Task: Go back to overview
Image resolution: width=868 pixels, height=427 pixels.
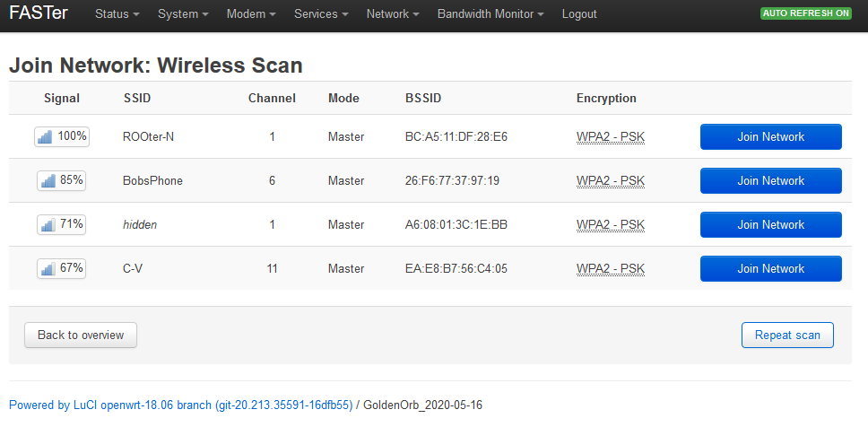Action: 81,335
